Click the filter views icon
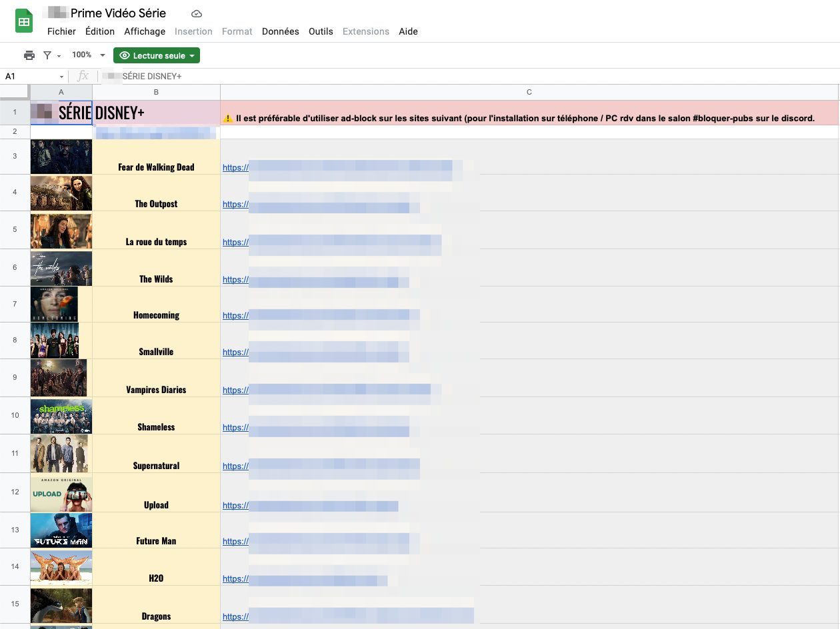The width and height of the screenshot is (840, 629). (47, 55)
